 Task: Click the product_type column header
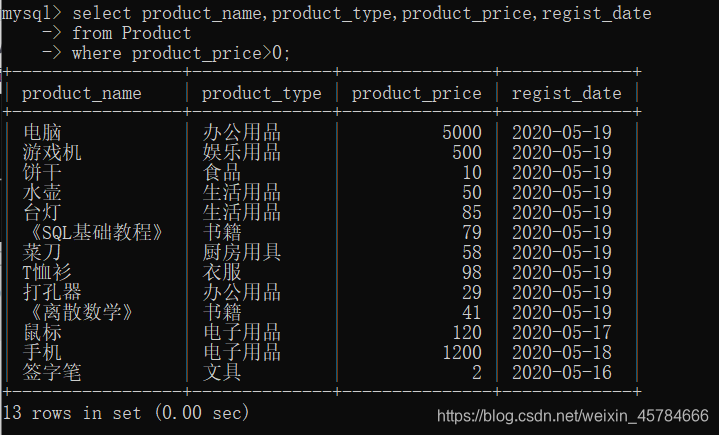pyautogui.click(x=262, y=94)
